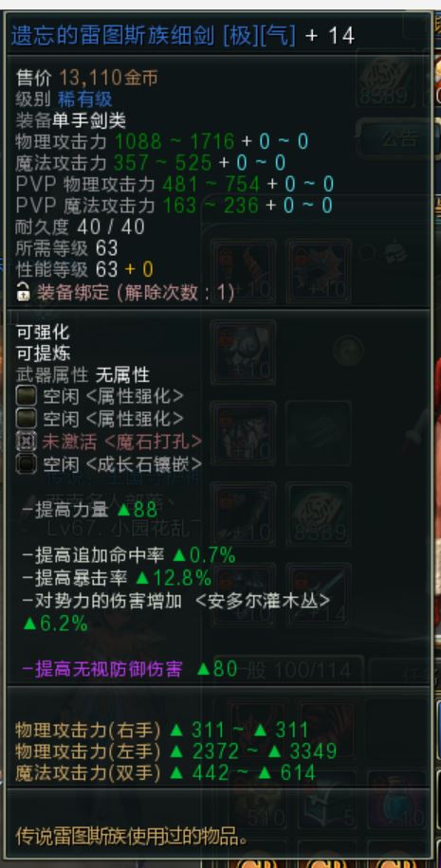This screenshot has width=441, height=868.
Task: Select the 无属性 weapon attribute text
Action: (122, 375)
